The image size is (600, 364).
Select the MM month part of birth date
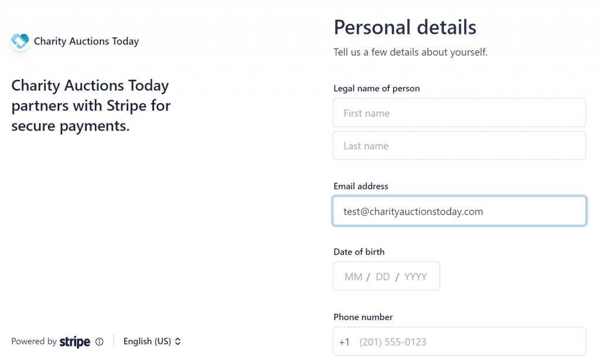(x=353, y=276)
